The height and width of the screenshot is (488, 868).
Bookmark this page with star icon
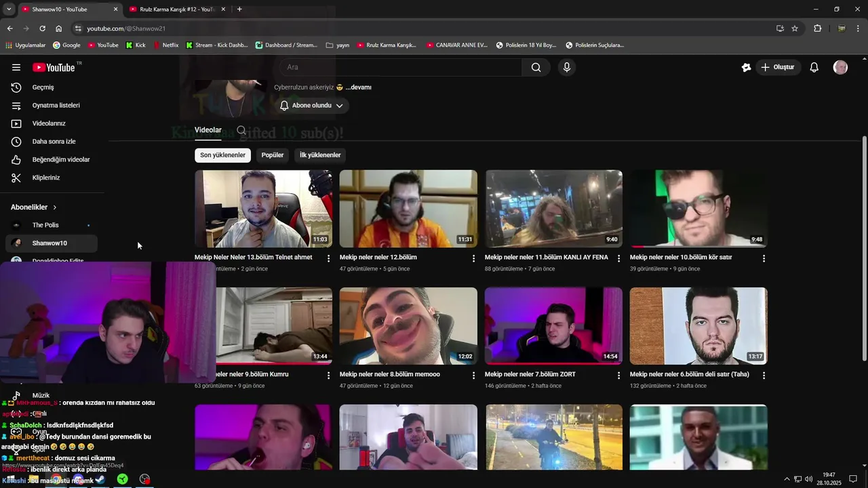tap(795, 28)
